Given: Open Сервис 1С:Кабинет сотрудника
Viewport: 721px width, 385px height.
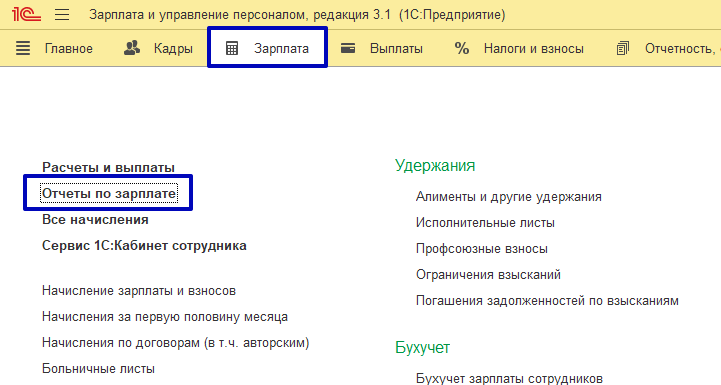Looking at the screenshot, I should coord(144,246).
